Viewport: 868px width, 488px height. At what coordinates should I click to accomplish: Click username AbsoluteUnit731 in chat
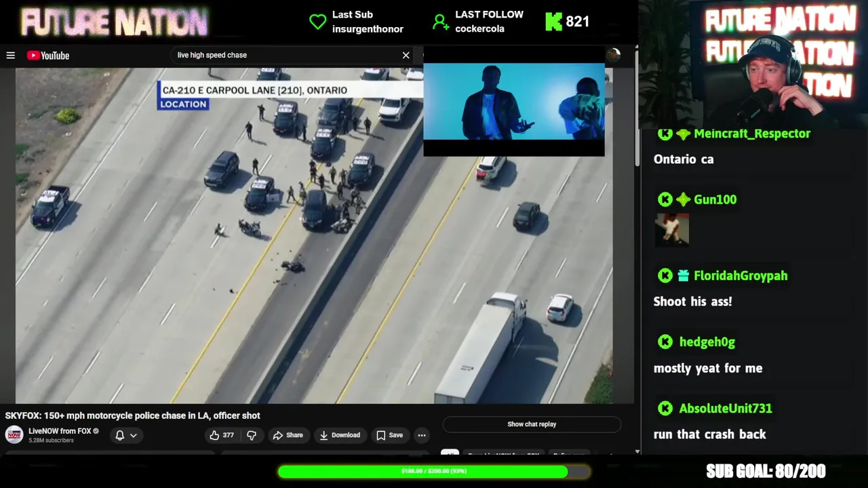(726, 409)
